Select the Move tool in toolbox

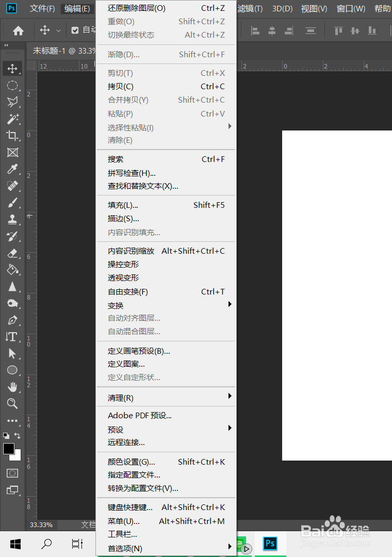tap(12, 68)
